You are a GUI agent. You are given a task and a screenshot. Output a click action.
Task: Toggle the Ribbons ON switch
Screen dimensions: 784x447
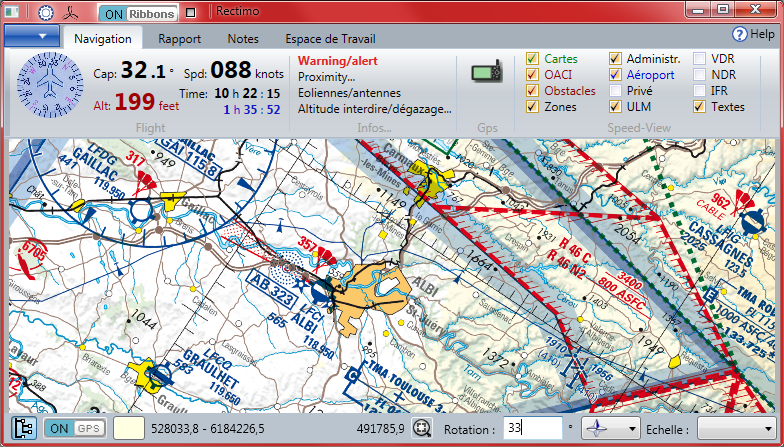coord(138,14)
